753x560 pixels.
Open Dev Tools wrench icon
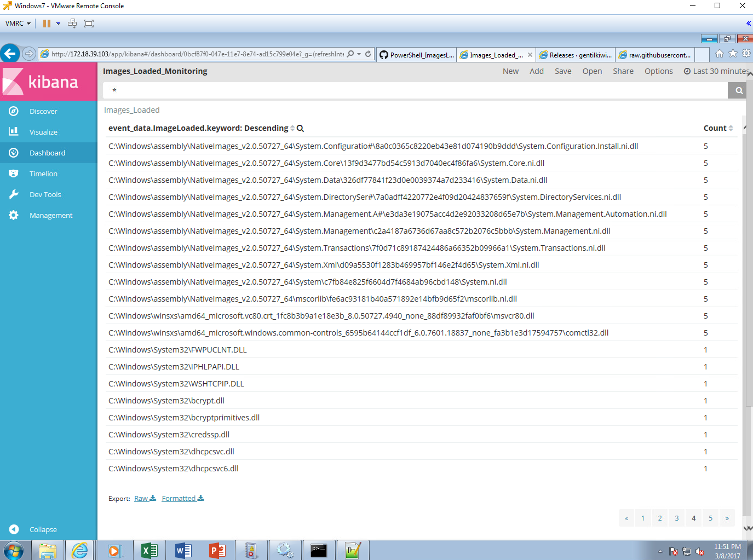14,194
